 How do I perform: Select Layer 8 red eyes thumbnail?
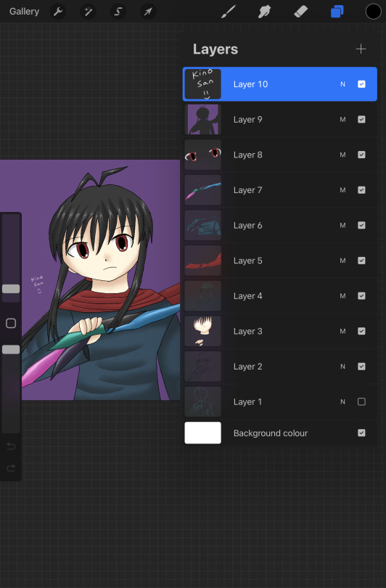click(202, 155)
